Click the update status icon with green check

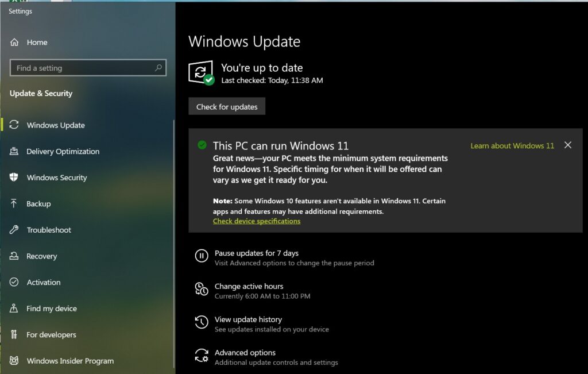[202, 73]
